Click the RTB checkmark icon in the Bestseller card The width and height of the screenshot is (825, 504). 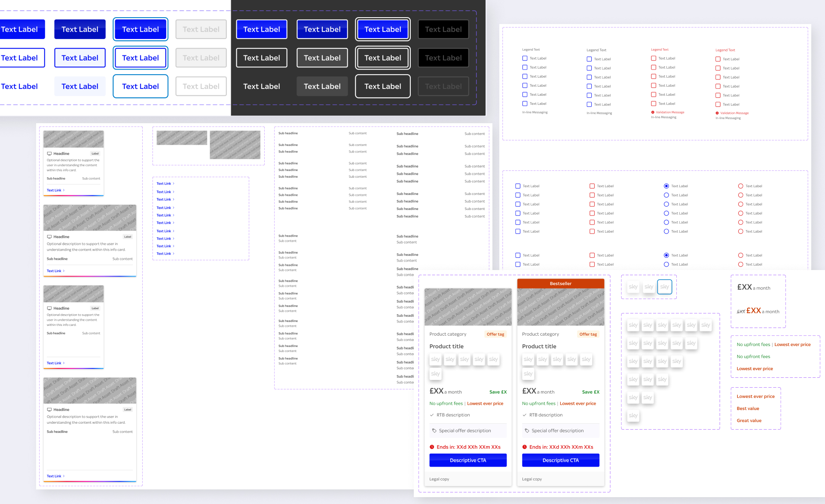pos(524,415)
